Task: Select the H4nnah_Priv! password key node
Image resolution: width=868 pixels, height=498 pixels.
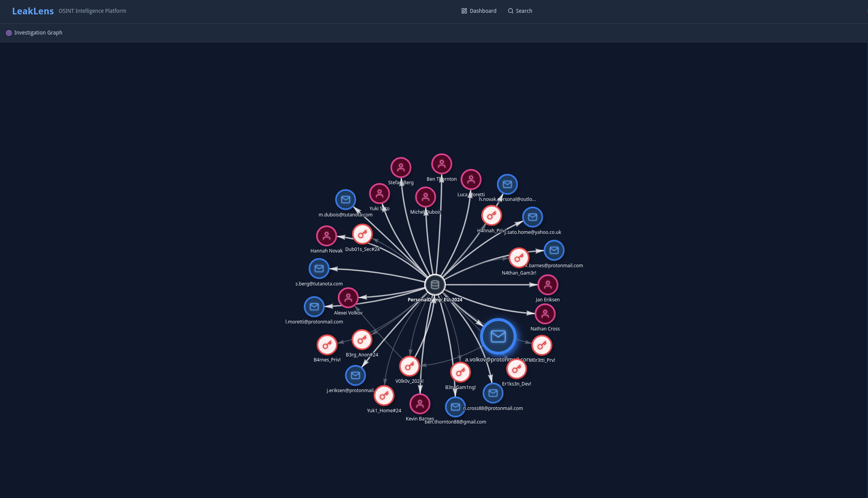Action: pyautogui.click(x=491, y=216)
